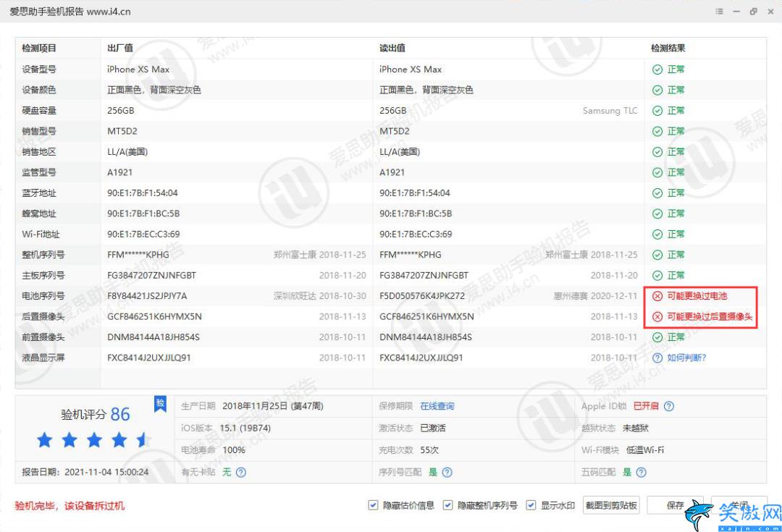The height and width of the screenshot is (532, 782).
Task: Click the 电池寿命 100% value
Action: click(234, 450)
